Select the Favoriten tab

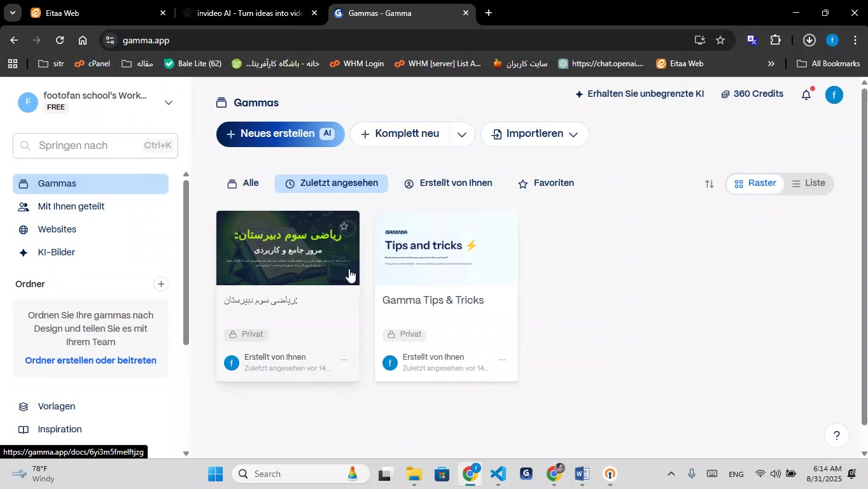546,183
